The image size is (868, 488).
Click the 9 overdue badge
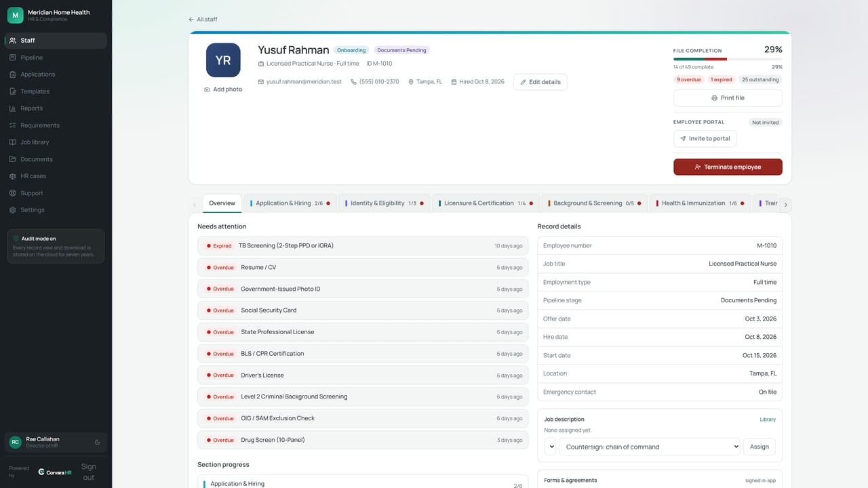point(689,79)
